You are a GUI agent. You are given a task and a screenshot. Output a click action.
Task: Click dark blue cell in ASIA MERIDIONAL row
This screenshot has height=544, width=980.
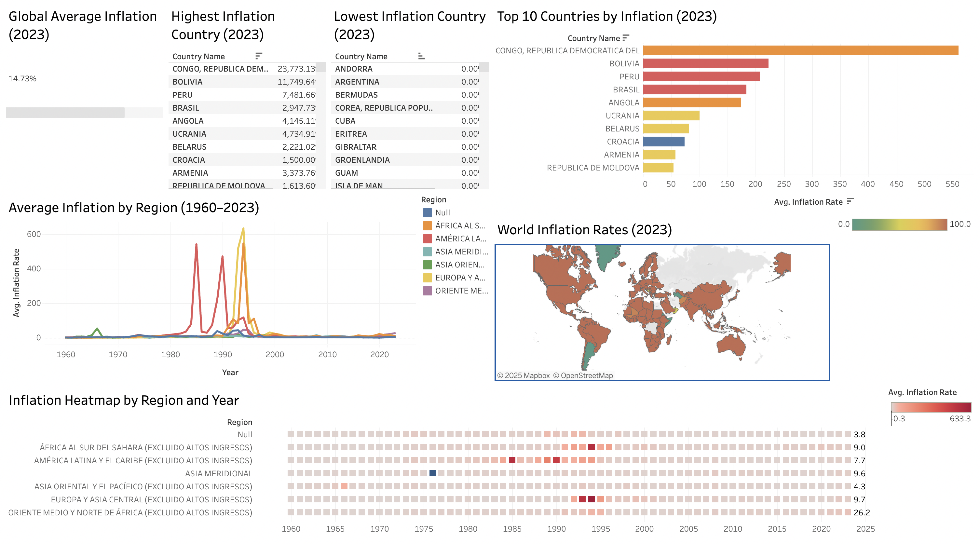pos(432,473)
